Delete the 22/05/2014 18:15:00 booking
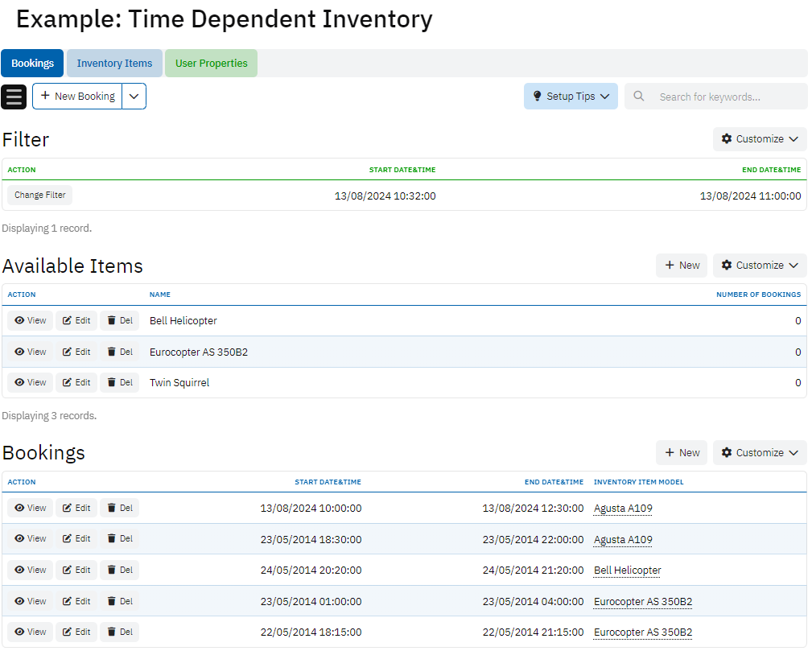 (119, 632)
